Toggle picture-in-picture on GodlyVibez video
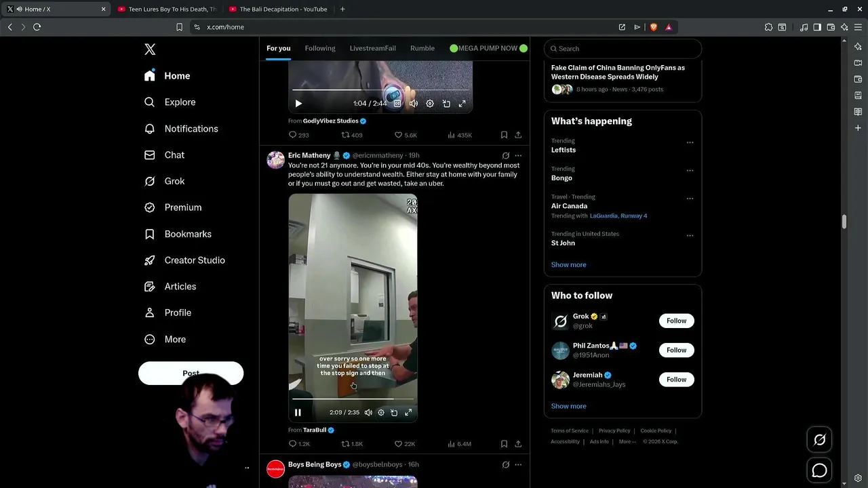 (446, 104)
